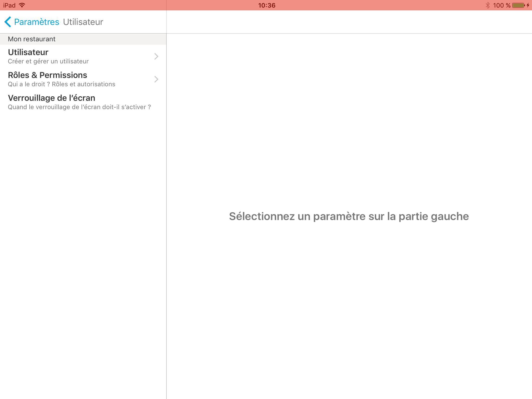The width and height of the screenshot is (532, 399).
Task: Tap the battery indicator icon
Action: pyautogui.click(x=518, y=5)
